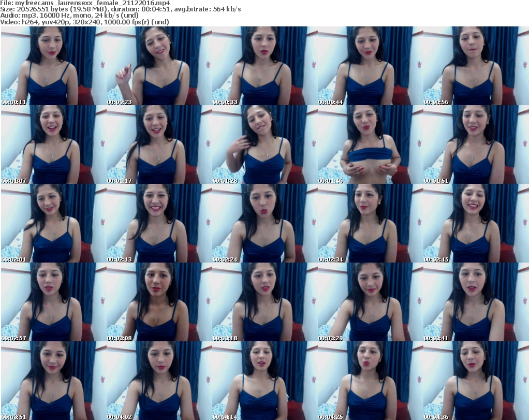
Task: Click the 'Size: 20526551 bytes' info line
Action: pos(121,9)
